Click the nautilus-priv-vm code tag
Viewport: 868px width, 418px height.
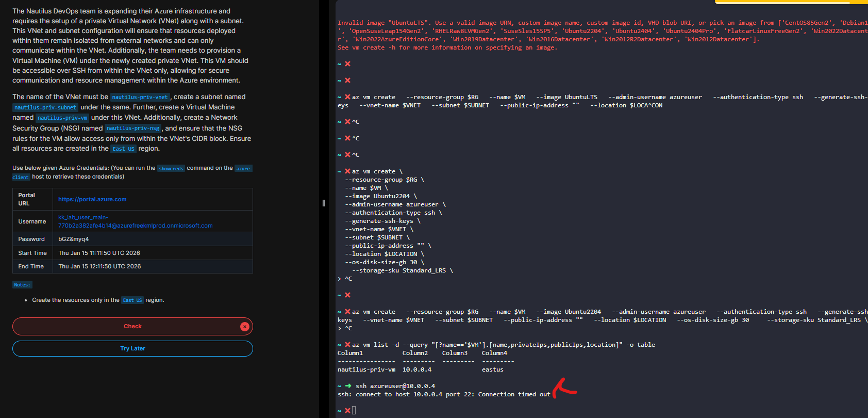coord(62,118)
